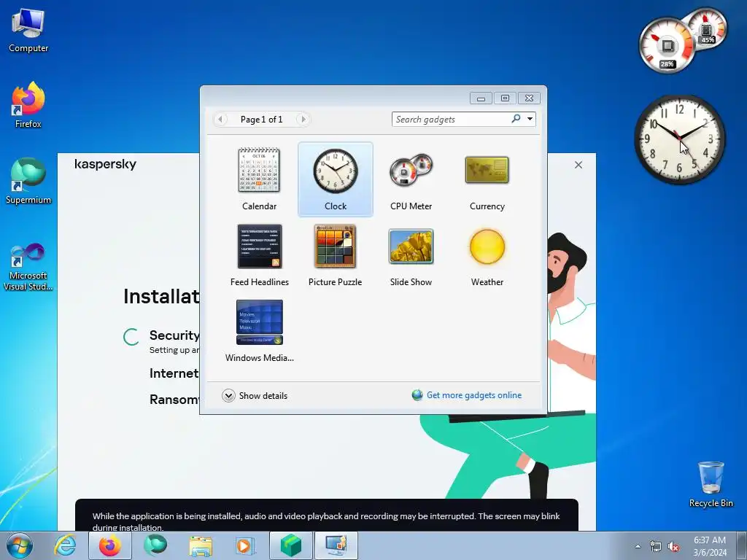Go to the previous gadgets page

(220, 119)
